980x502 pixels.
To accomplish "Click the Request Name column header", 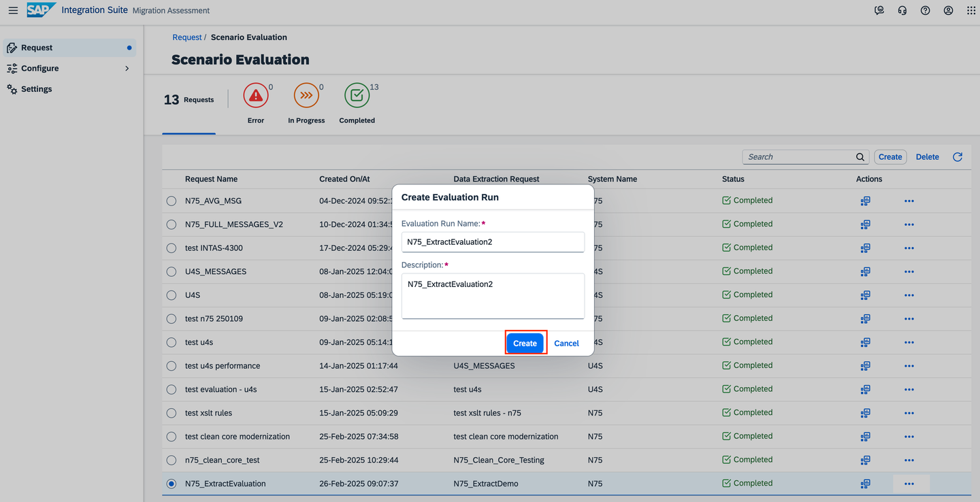I will (211, 180).
